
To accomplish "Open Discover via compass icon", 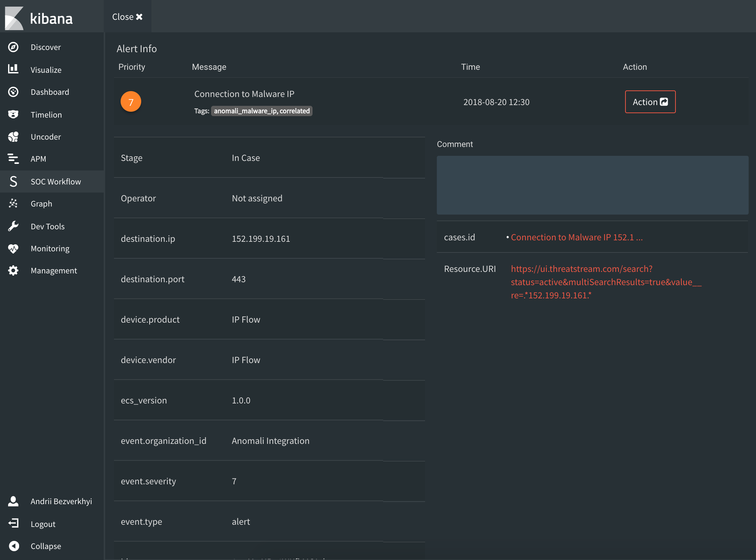I will tap(13, 47).
